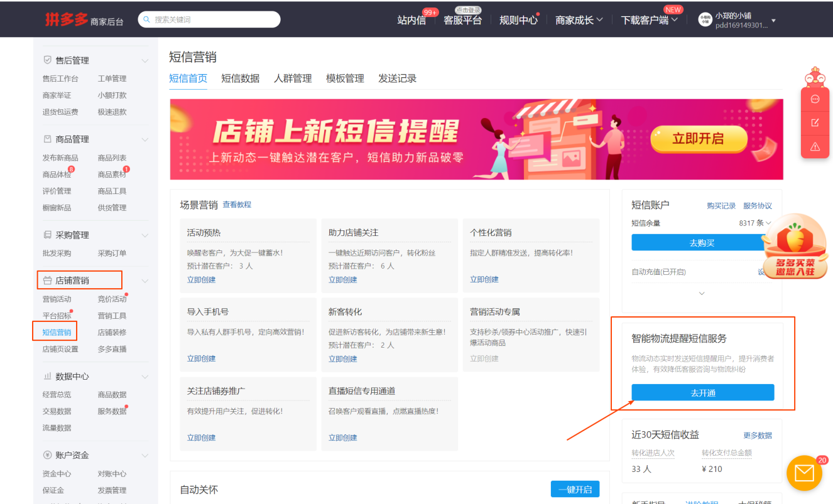The width and height of the screenshot is (833, 504).
Task: Click the Pinduoduo logo
Action: coord(66,19)
